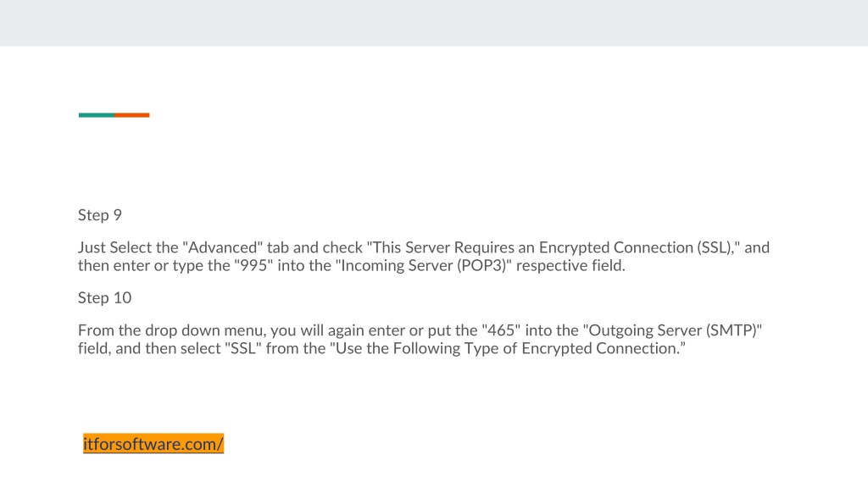Click the quoted "995" port number
The width and height of the screenshot is (868, 488).
pos(253,265)
